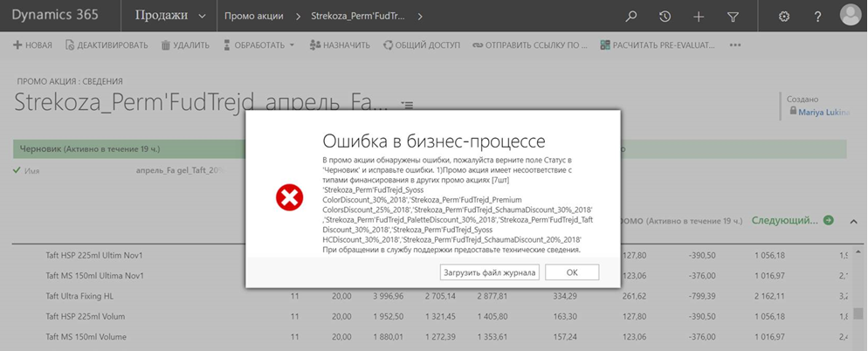Select row Taft MS 150ml Volume
The height and width of the screenshot is (351, 868).
pos(86,337)
